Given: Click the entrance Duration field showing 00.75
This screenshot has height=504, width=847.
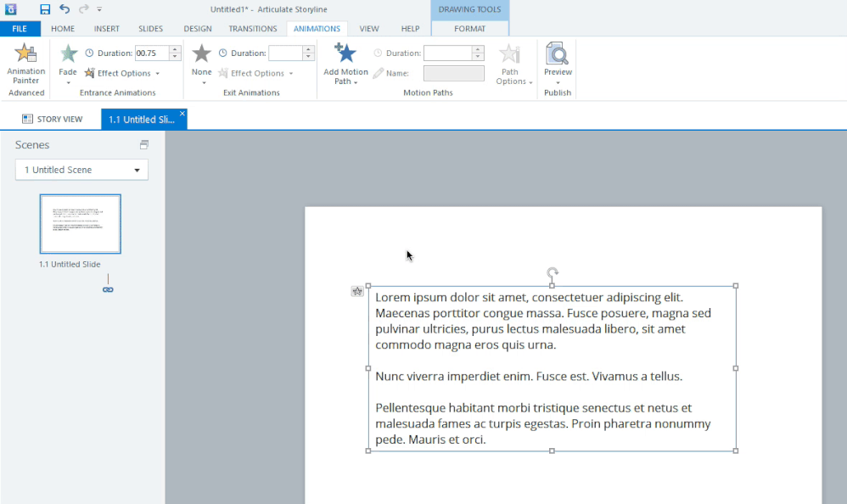Looking at the screenshot, I should tap(152, 53).
